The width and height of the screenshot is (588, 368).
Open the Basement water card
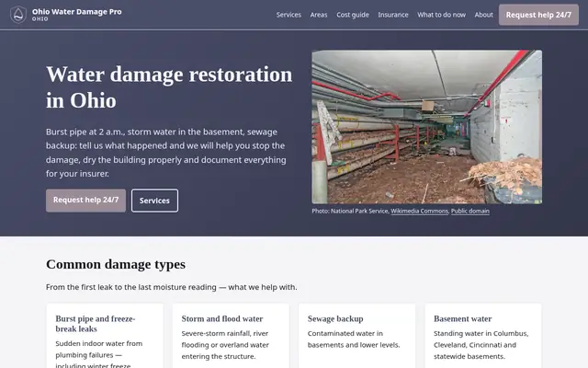pos(483,336)
